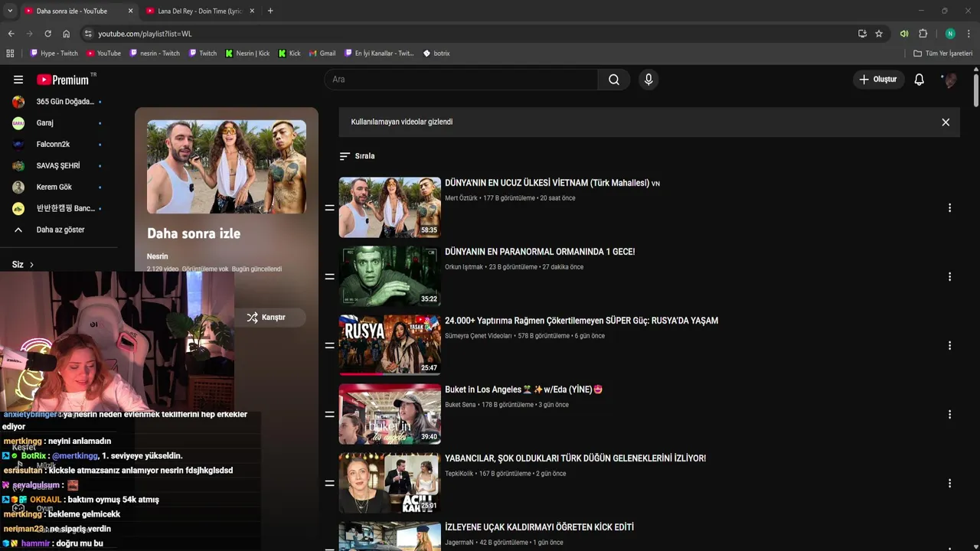Open the Paranormal Orman video thumbnail
This screenshot has width=980, height=551.
tap(390, 276)
